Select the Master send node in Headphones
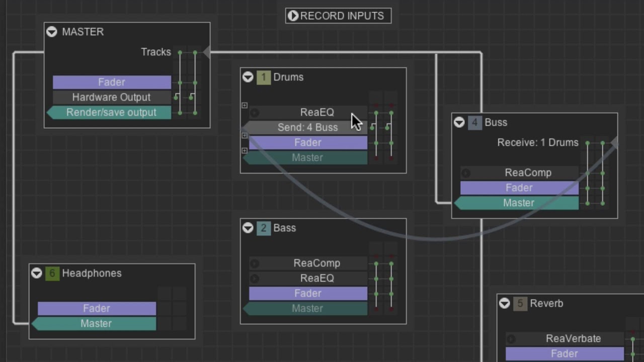Viewport: 644px width, 362px height. click(x=94, y=324)
